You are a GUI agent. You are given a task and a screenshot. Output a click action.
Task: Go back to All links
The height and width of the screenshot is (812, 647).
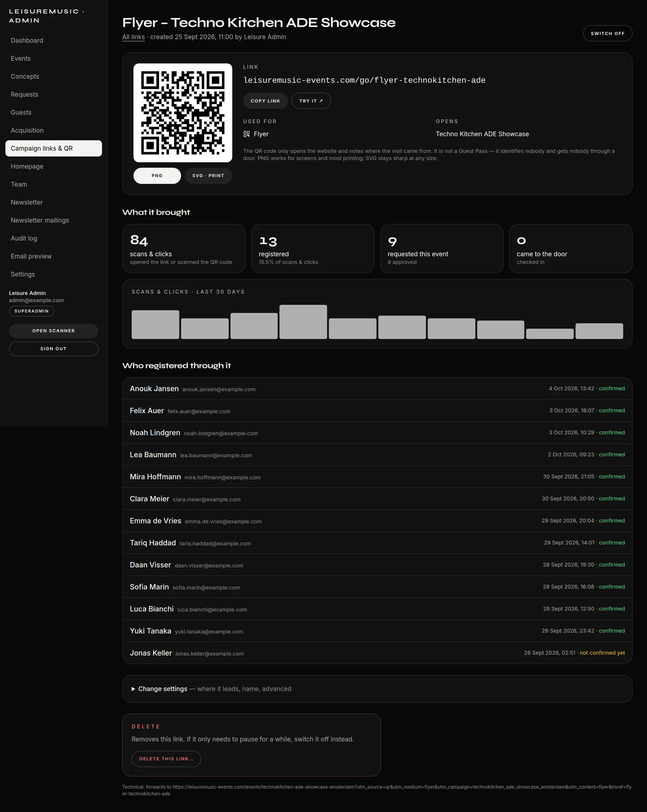pyautogui.click(x=133, y=37)
